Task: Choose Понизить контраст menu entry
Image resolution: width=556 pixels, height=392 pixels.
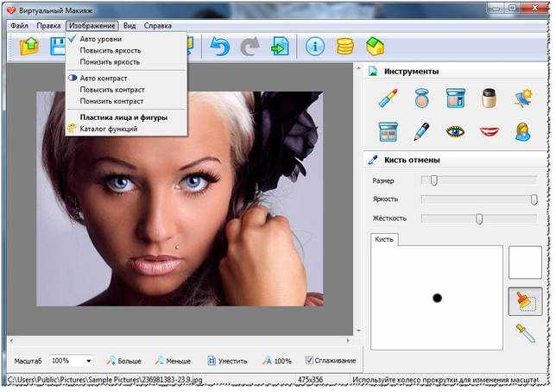Action: point(126,101)
